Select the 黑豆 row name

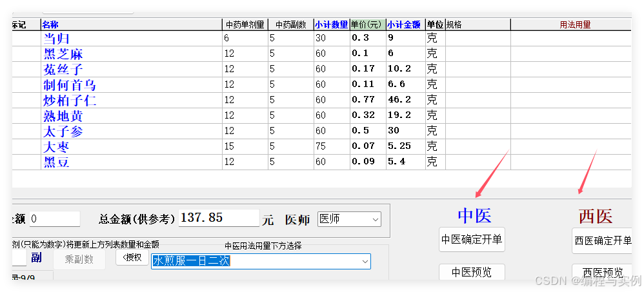coord(56,162)
